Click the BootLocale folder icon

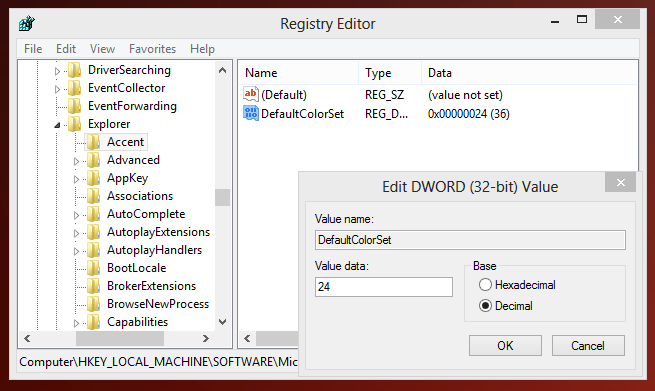coord(93,268)
